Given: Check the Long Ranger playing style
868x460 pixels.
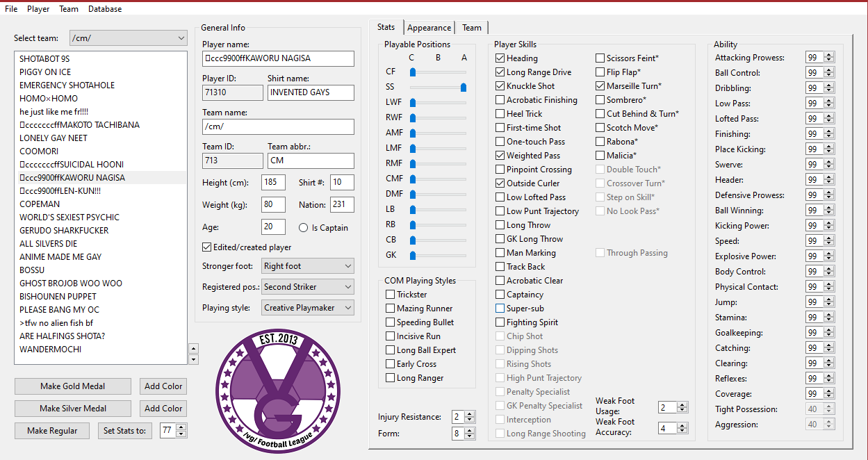Looking at the screenshot, I should pos(391,378).
